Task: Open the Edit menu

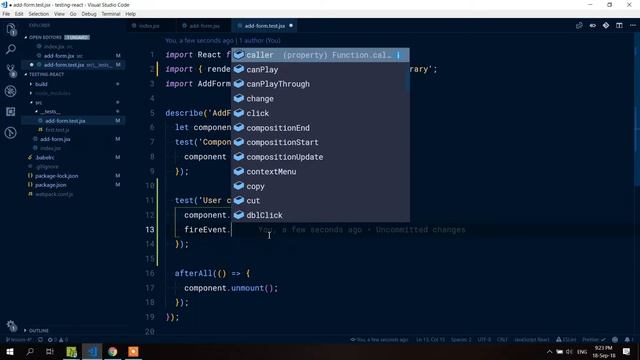Action: 19,14
